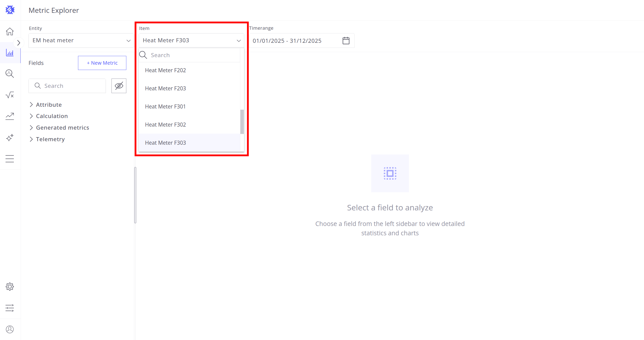Open the trend line chart icon

(10, 116)
